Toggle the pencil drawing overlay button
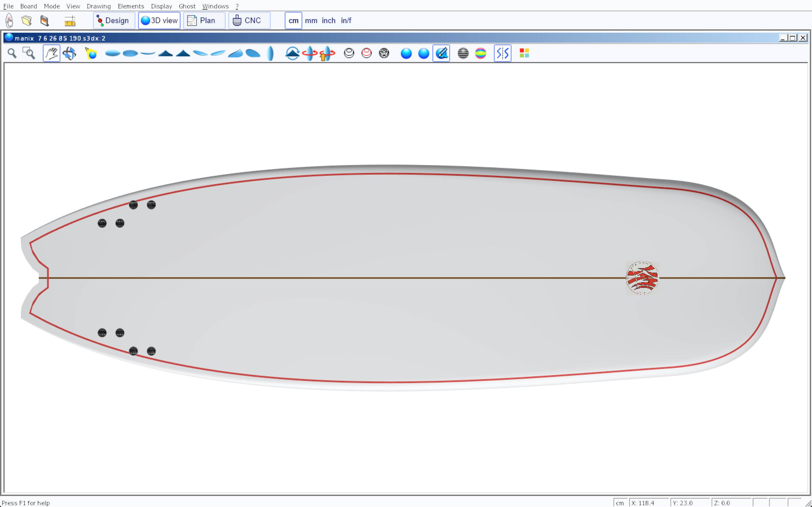Viewport: 812px width, 507px height. click(x=441, y=53)
